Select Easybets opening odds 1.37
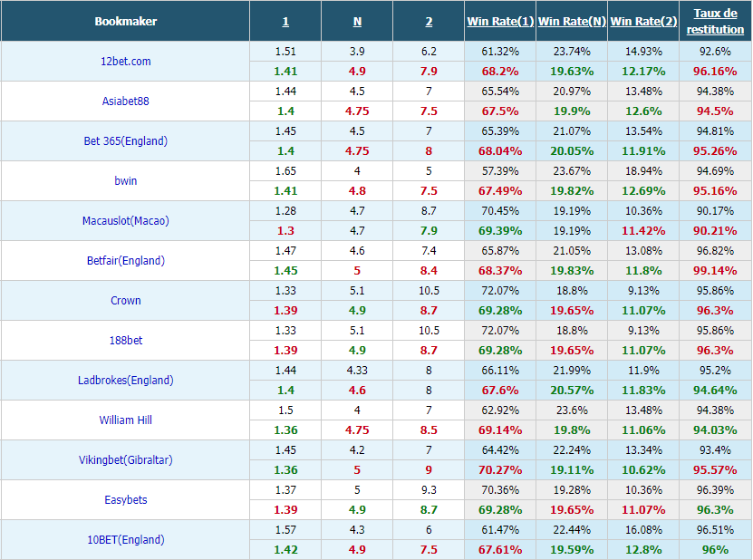The height and width of the screenshot is (560, 753). (x=285, y=490)
